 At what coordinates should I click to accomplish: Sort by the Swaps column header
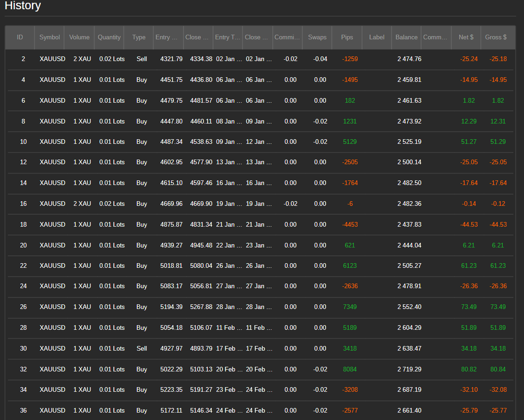coord(317,37)
